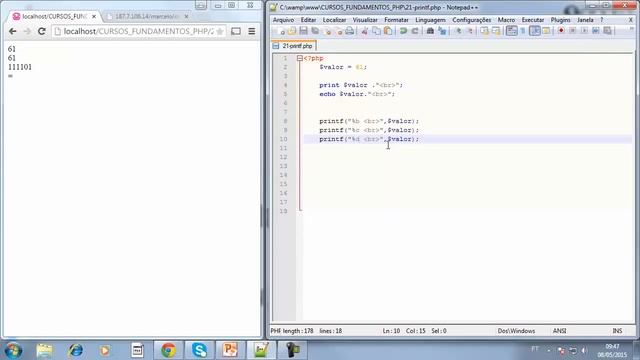Toggle Word Wrap in the toolbar
The image size is (640, 360).
[511, 31]
